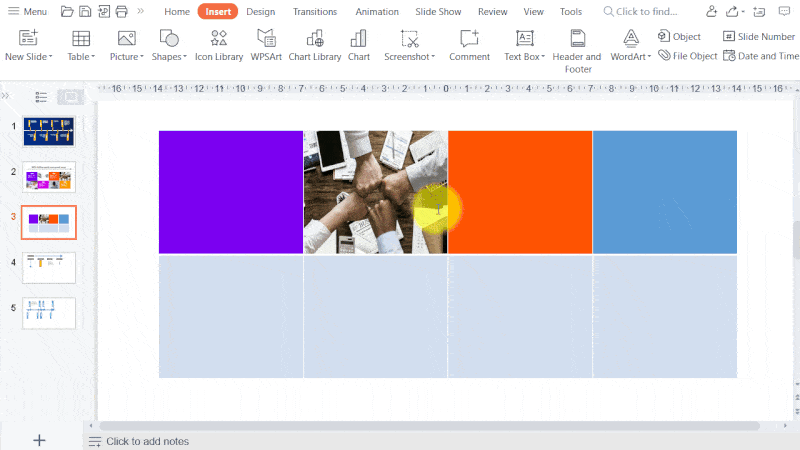The width and height of the screenshot is (800, 450).
Task: Click the horizontal scrollbar
Action: [429, 426]
